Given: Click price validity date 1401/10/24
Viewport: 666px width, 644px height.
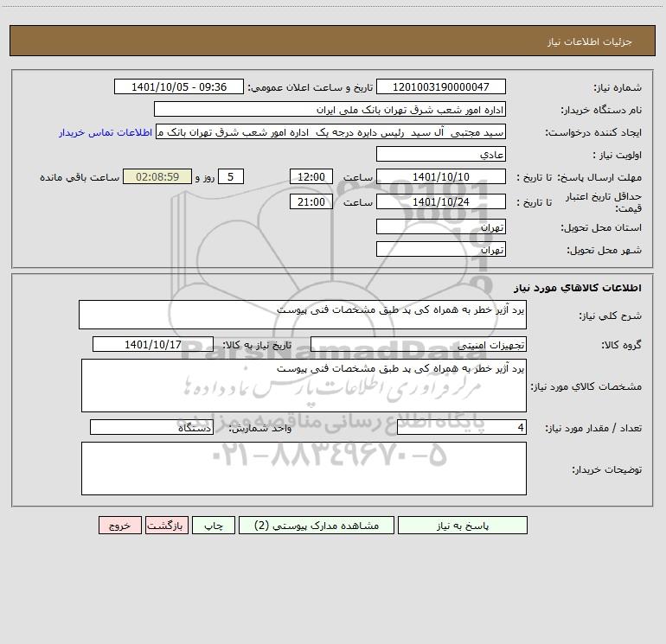Looking at the screenshot, I should pyautogui.click(x=441, y=201).
